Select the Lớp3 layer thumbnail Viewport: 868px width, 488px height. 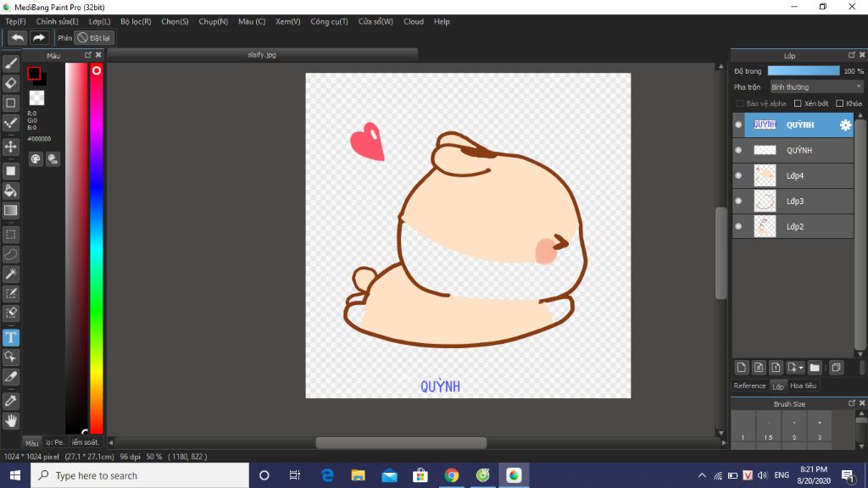click(x=765, y=202)
